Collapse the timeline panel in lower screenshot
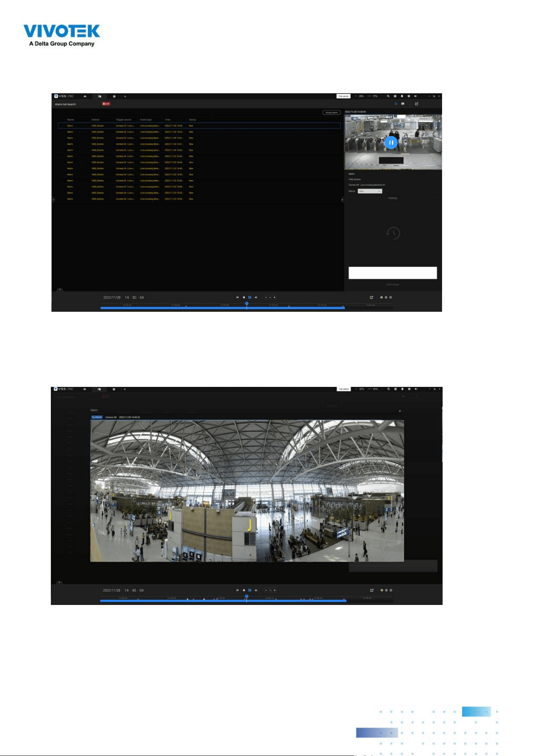Image resolution: width=535 pixels, height=756 pixels. (x=59, y=582)
